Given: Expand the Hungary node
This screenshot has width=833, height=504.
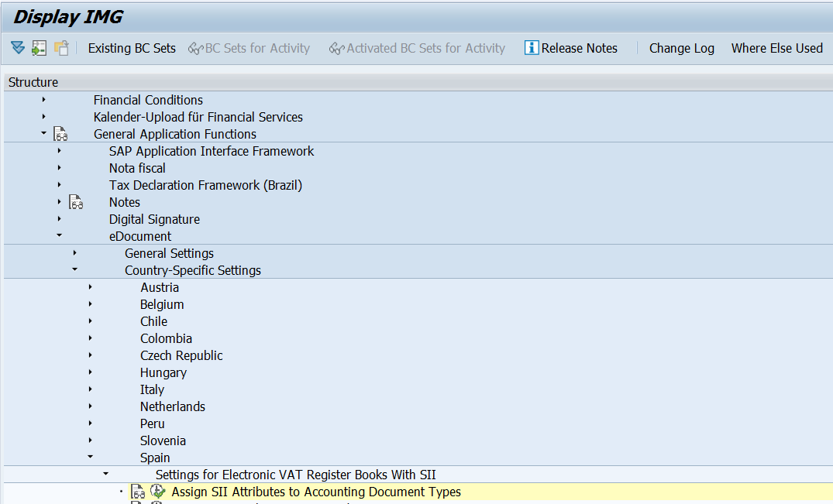Looking at the screenshot, I should (x=91, y=372).
